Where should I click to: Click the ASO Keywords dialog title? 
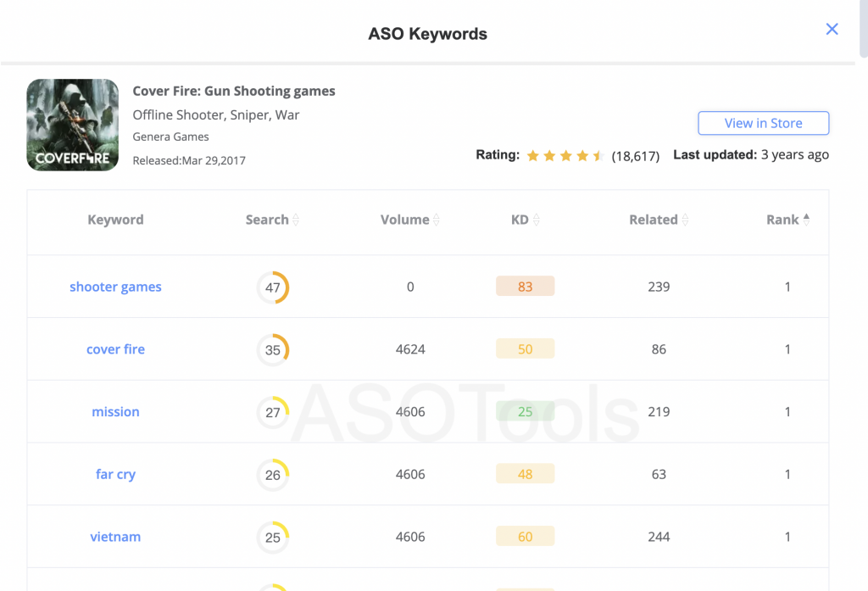pyautogui.click(x=428, y=34)
